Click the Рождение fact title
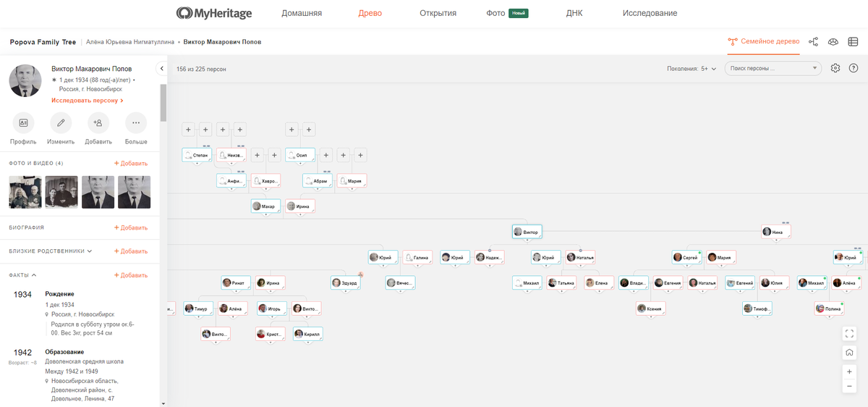This screenshot has width=868, height=407. [60, 294]
